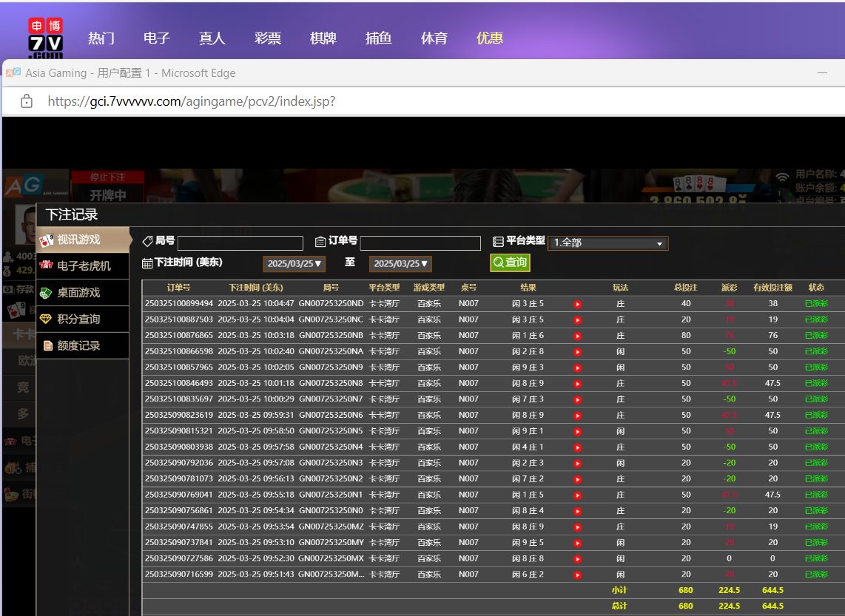Click the Wi-Fi signal icon near 用户名称
845x616 pixels.
pyautogui.click(x=782, y=177)
